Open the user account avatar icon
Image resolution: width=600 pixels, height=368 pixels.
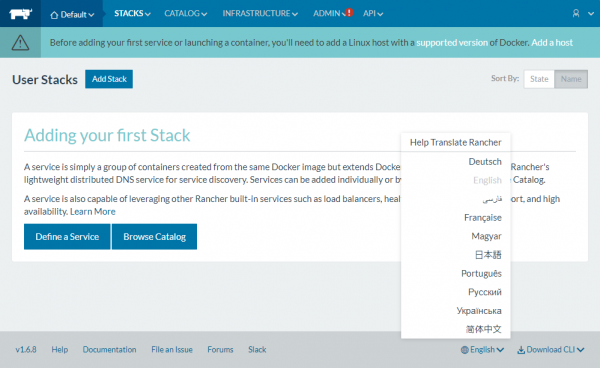click(576, 13)
